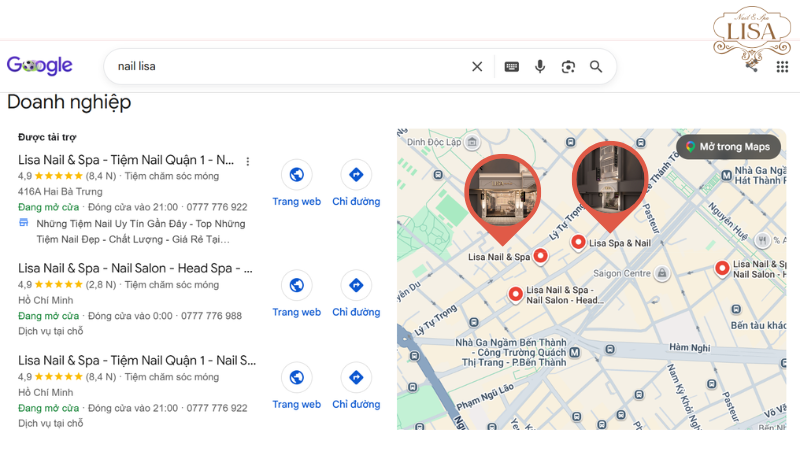Image resolution: width=800 pixels, height=459 pixels.
Task: Click the Dinh Độc Lập landmark icon
Action: (472, 142)
